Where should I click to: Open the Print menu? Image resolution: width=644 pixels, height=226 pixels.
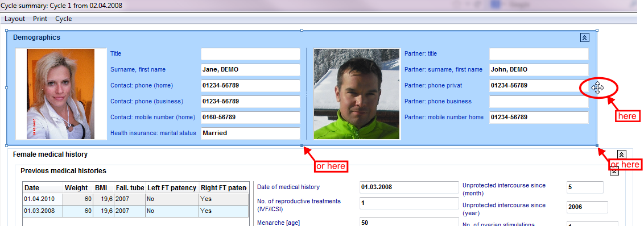(x=40, y=19)
